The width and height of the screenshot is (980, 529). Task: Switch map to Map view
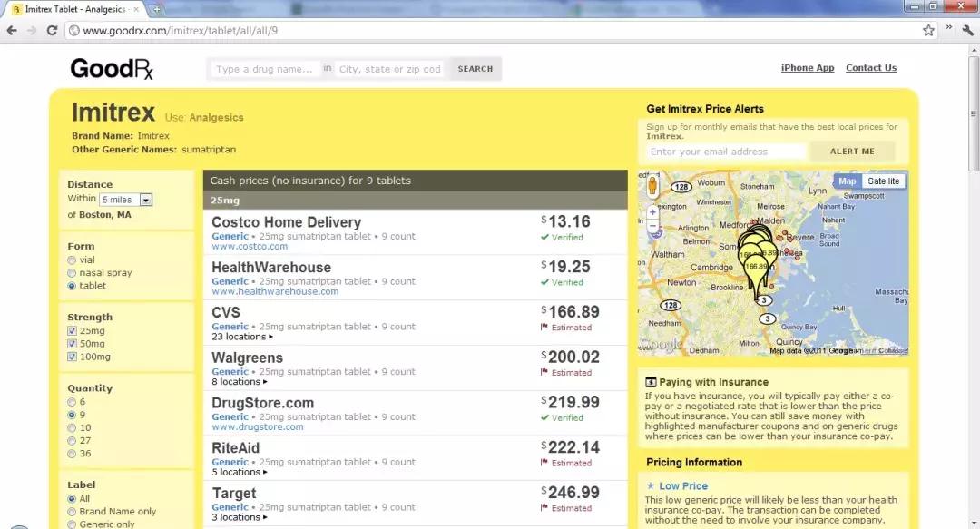tap(847, 181)
